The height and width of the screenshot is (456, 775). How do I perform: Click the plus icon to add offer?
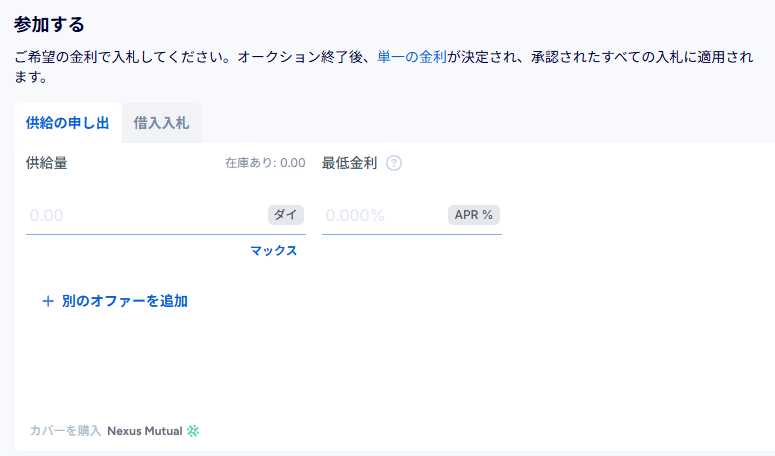[47, 300]
